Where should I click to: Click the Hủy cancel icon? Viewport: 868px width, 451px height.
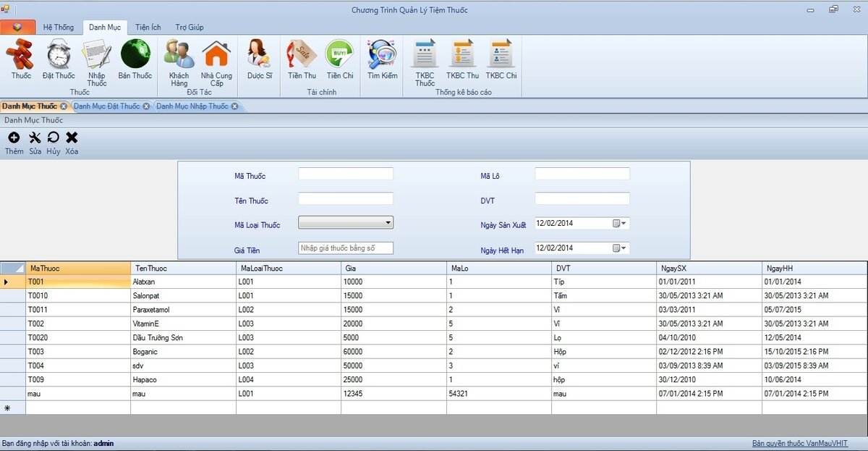[x=54, y=143]
